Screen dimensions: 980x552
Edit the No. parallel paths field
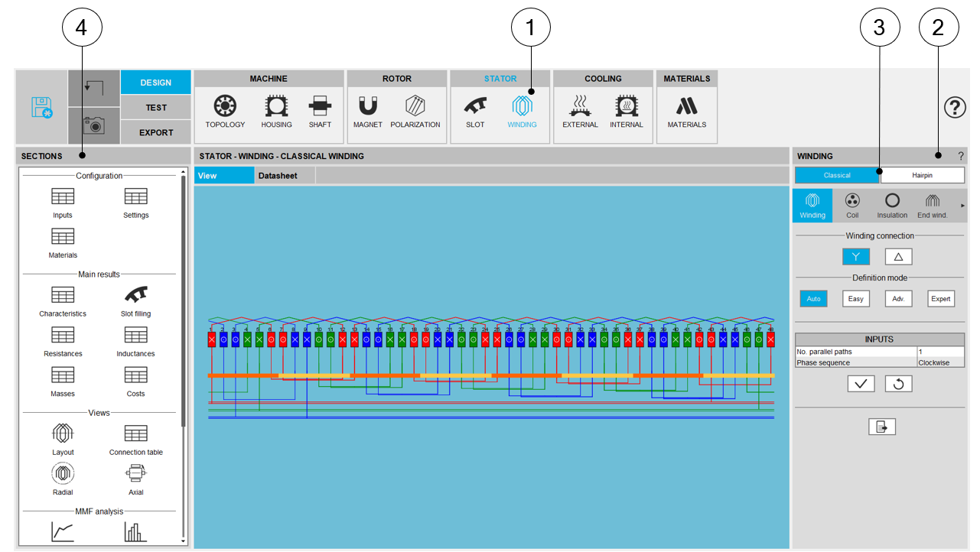tap(940, 352)
